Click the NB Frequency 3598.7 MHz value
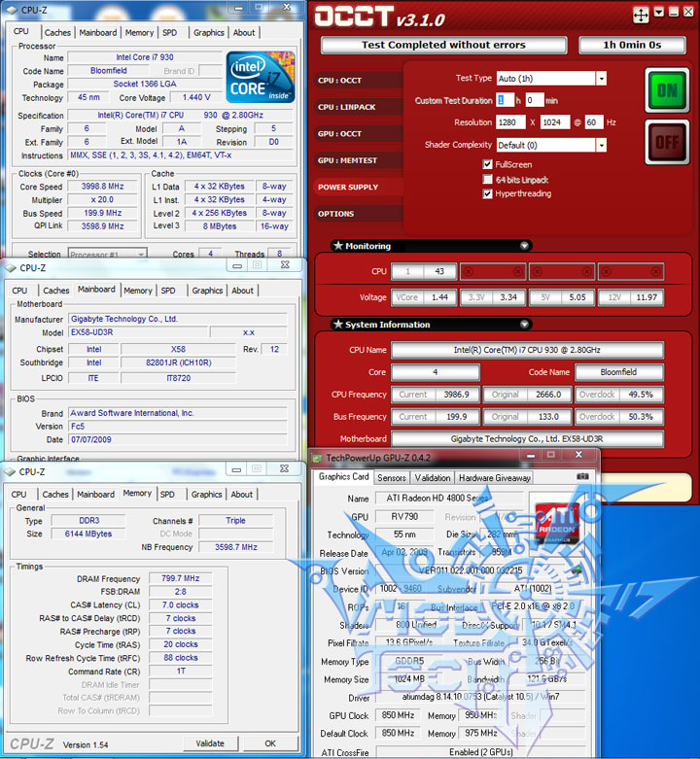 tap(235, 547)
